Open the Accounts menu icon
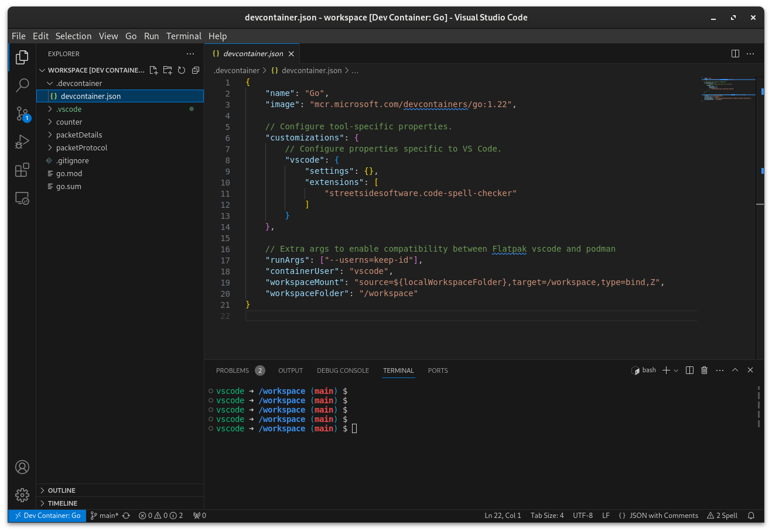The width and height of the screenshot is (772, 532). [22, 467]
